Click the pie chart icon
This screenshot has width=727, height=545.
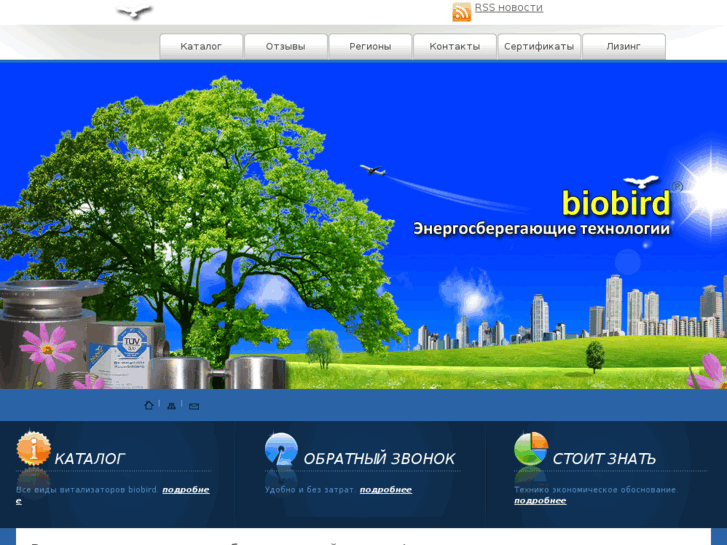pos(531,449)
